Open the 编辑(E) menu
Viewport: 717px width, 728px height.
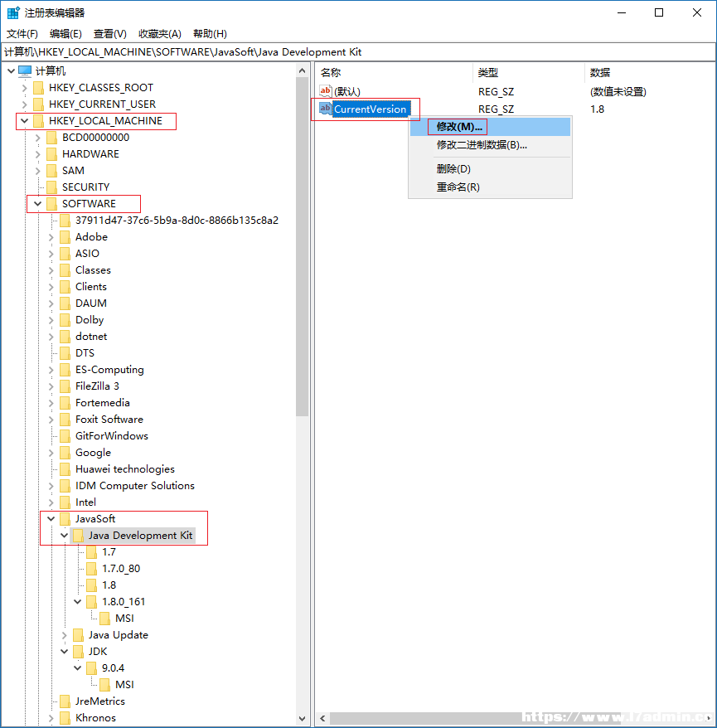(65, 34)
